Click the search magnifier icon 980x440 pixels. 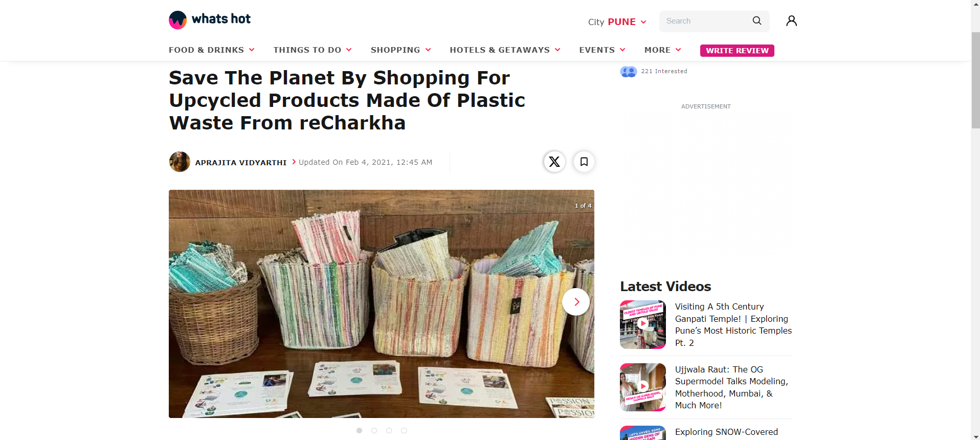pyautogui.click(x=757, y=21)
